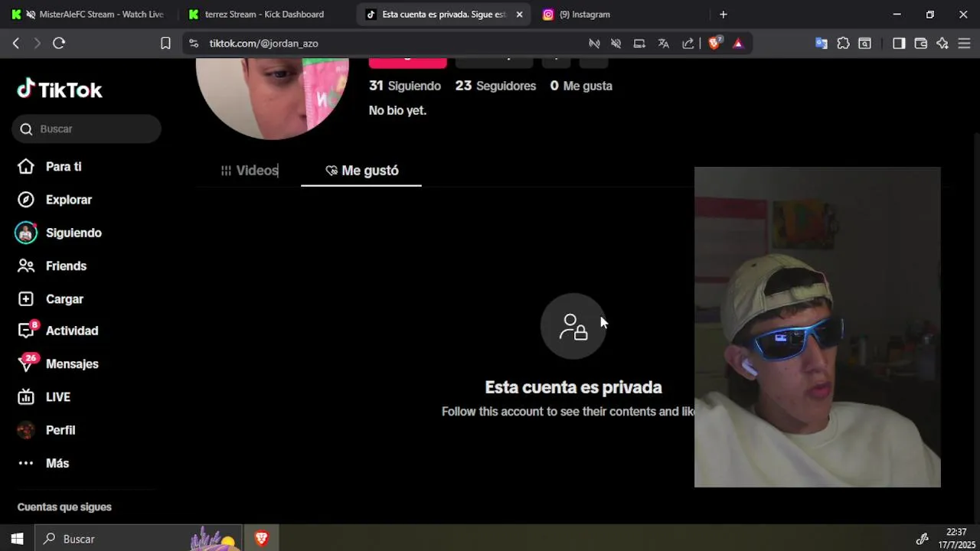This screenshot has height=551, width=980.
Task: Click 'Esta cuenta es privada' heading
Action: [573, 387]
